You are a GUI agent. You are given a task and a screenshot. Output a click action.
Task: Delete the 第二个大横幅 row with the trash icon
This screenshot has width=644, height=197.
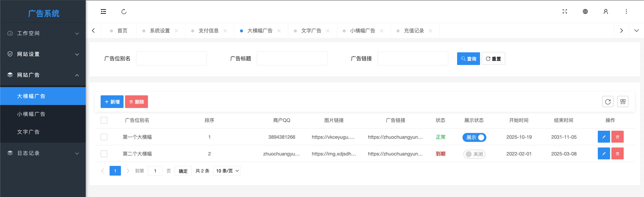pyautogui.click(x=618, y=154)
